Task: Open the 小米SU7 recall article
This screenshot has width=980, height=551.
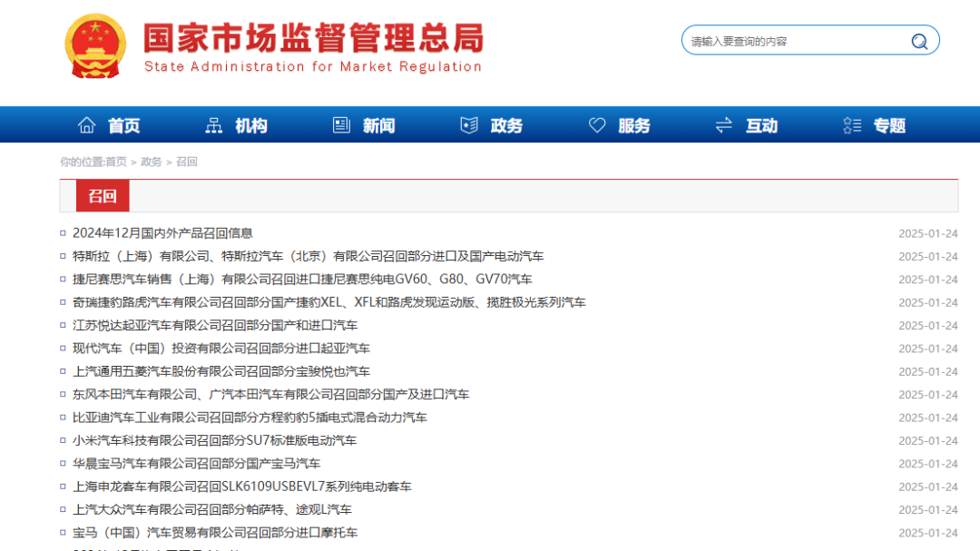Action: 214,440
